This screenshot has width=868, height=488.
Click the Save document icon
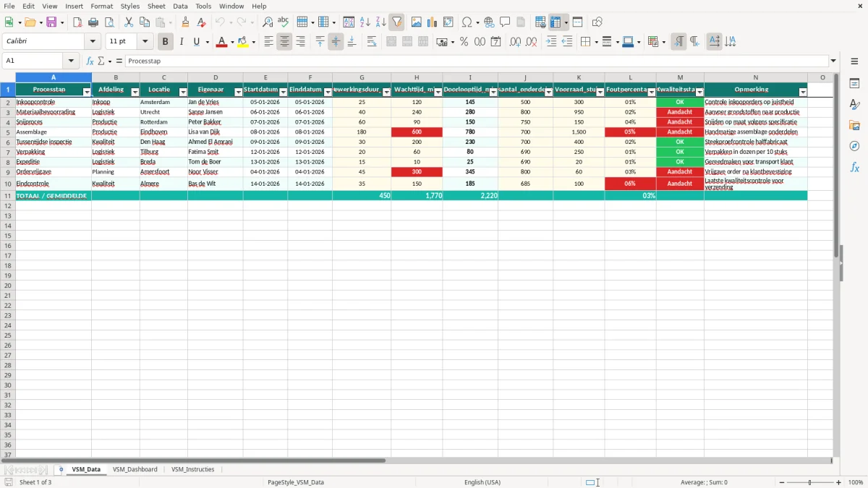click(51, 22)
